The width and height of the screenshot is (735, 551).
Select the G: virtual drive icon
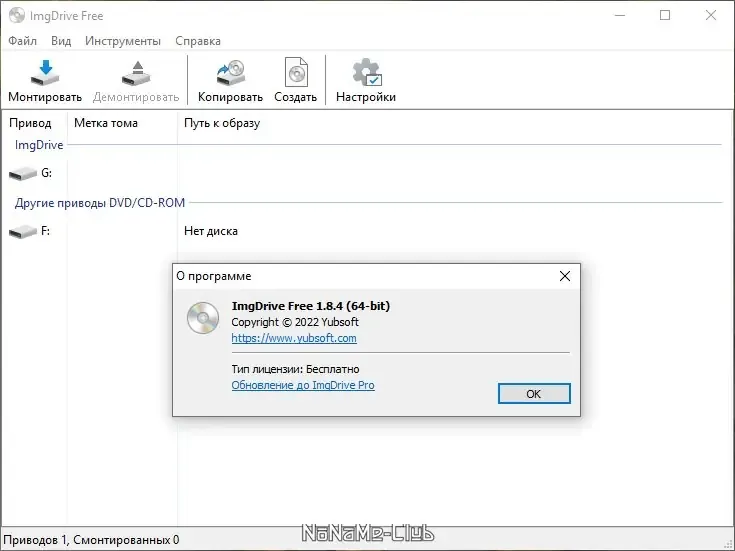coord(22,174)
